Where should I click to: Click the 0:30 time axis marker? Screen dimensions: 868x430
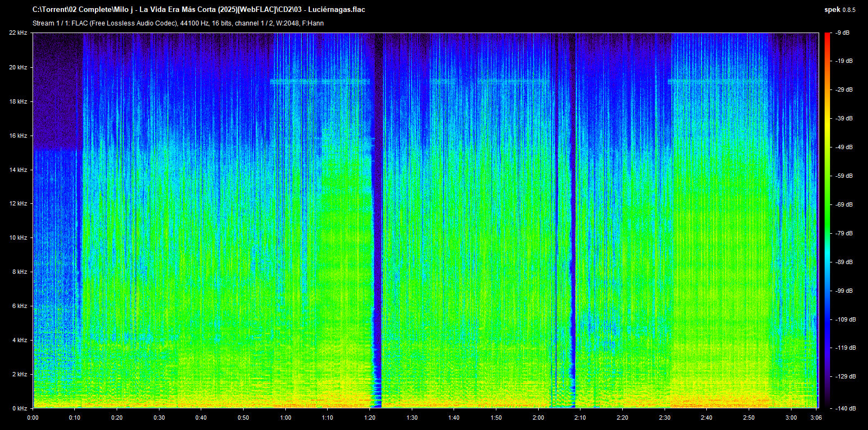pos(159,418)
